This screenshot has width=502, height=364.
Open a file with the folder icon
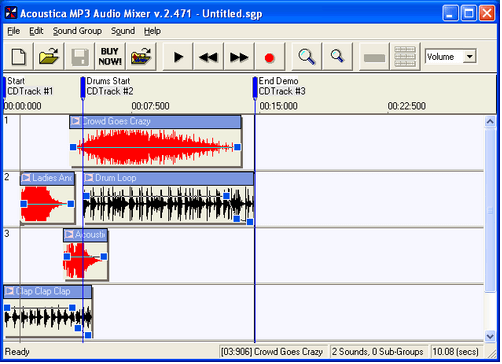pos(49,57)
